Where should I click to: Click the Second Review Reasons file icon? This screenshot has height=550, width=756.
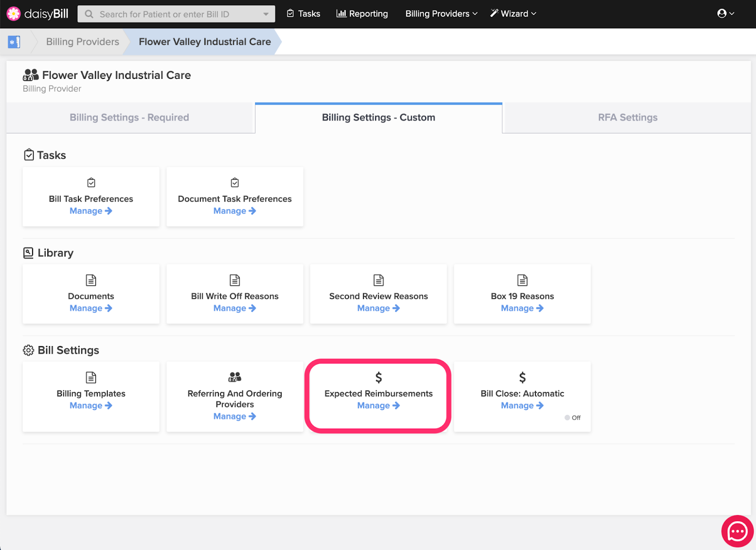[x=378, y=280]
